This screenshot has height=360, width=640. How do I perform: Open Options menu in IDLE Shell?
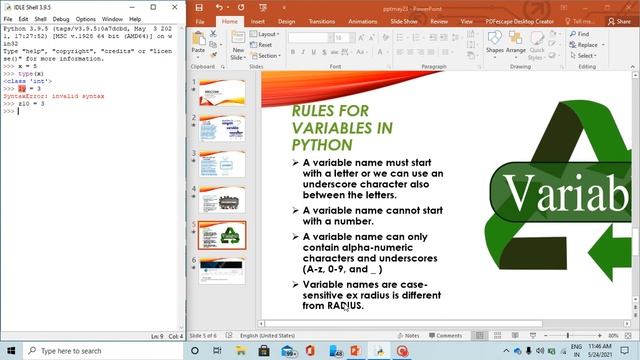[85, 19]
